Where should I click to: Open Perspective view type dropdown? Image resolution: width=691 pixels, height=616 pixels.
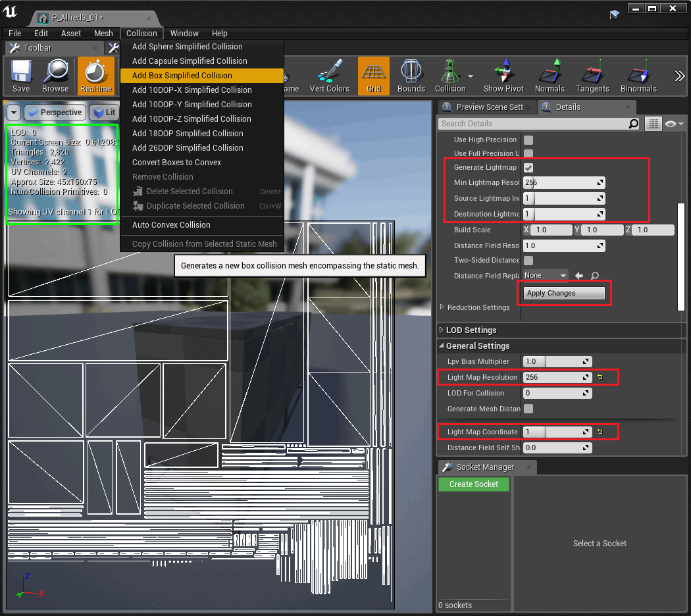[55, 113]
